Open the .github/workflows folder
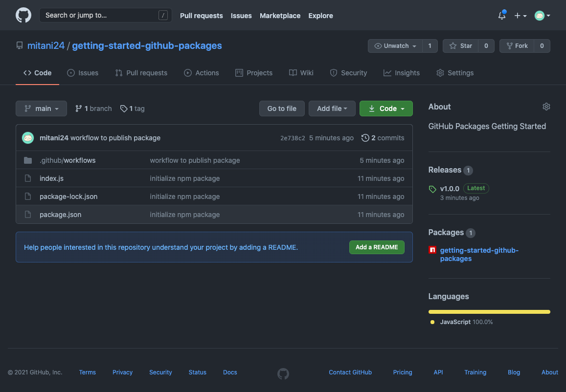This screenshot has width=566, height=392. [x=68, y=160]
